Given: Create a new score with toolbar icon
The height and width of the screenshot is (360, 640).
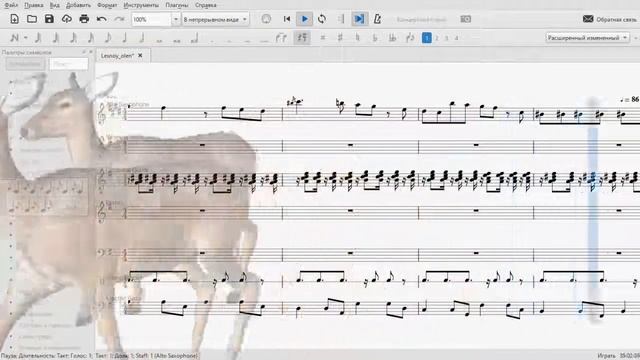Looking at the screenshot, I should tap(14, 19).
